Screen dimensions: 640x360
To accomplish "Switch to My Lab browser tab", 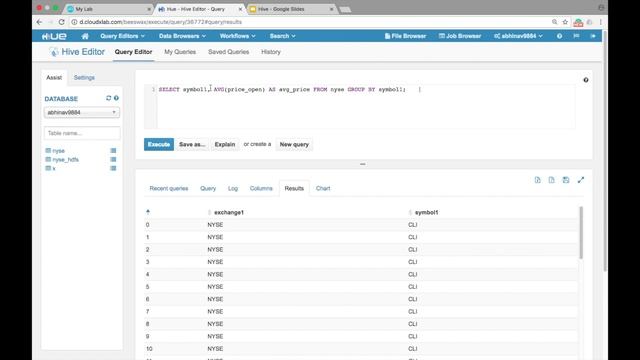I will (108, 9).
